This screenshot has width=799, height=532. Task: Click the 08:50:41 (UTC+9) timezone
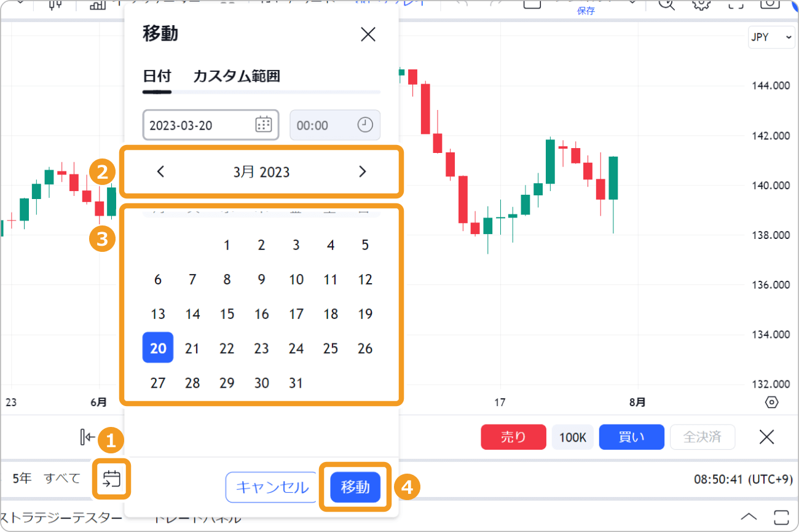click(x=743, y=479)
